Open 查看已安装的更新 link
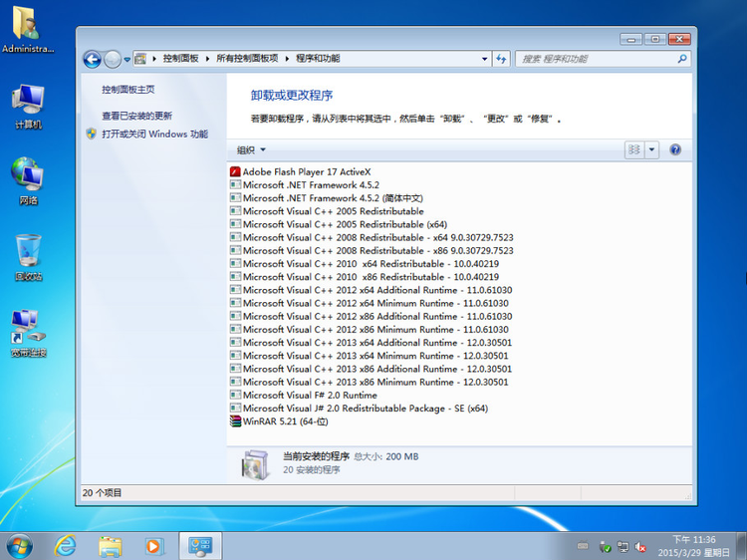 [x=136, y=116]
